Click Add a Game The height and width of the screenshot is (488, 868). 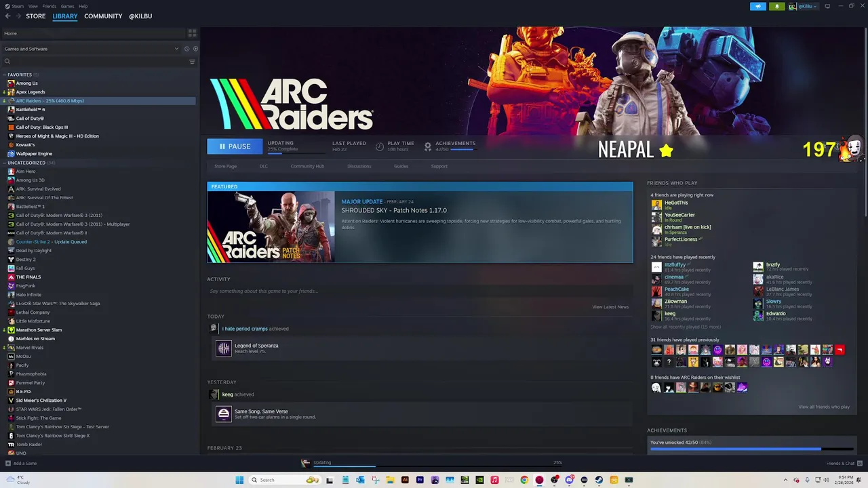click(25, 464)
